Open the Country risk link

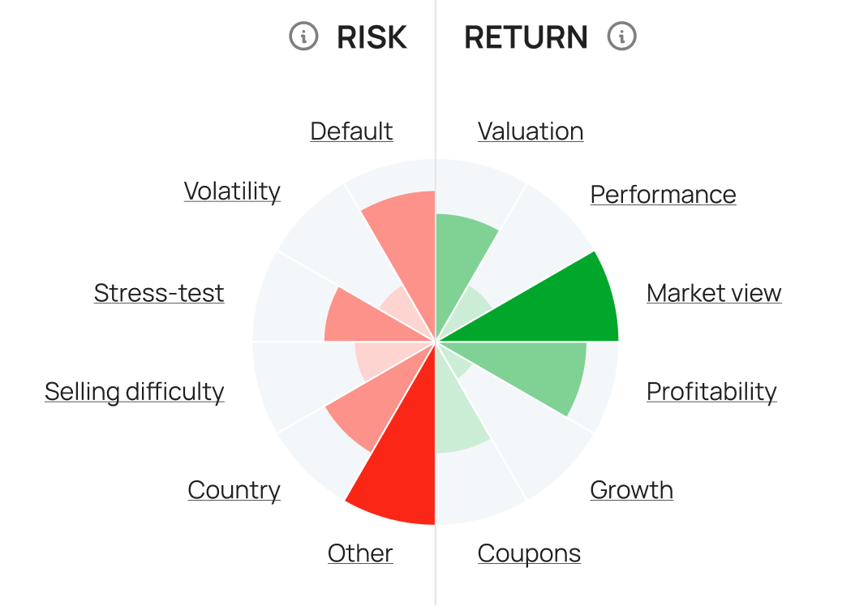[234, 490]
